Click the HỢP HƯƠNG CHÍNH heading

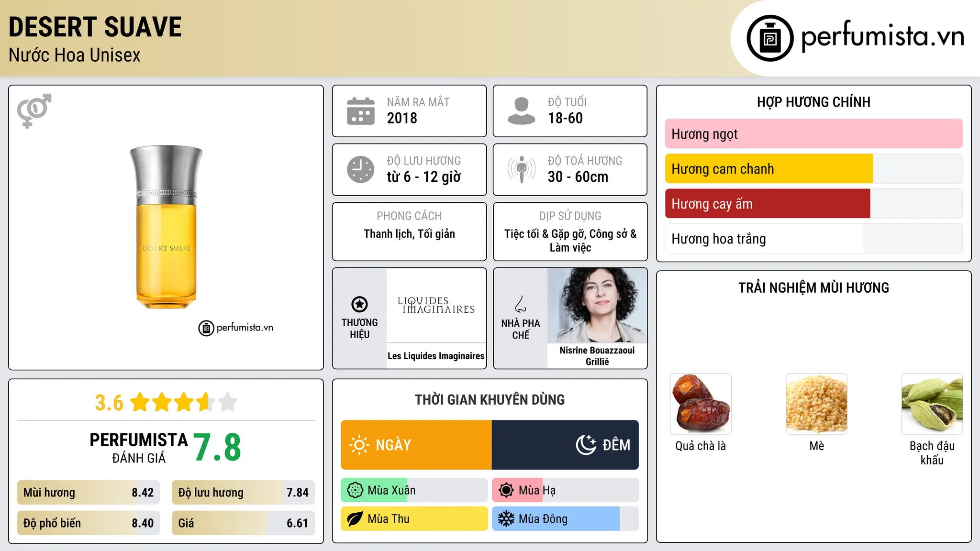[x=813, y=102]
